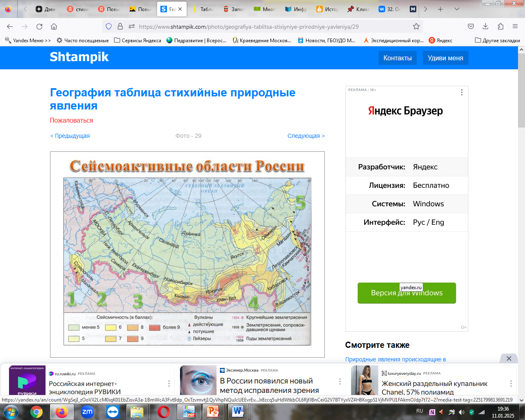Switch to the 'Табли' tab
Viewport: 525px width, 420px height.
(203, 9)
